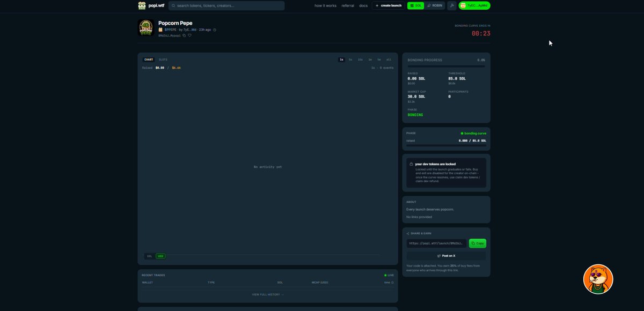Click the Popcorn Pepe token avatar
Image resolution: width=644 pixels, height=311 pixels.
(x=146, y=28)
